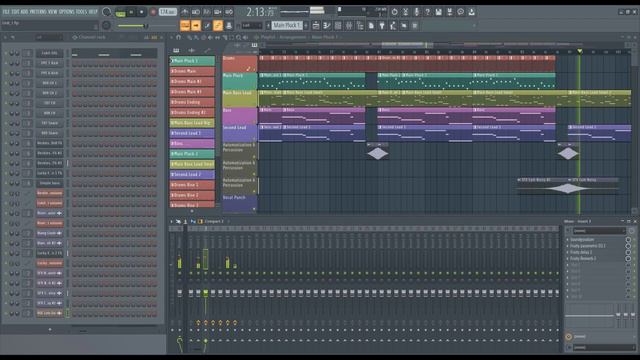This screenshot has width=640, height=360.
Task: Open the TOOLS menu
Action: [x=81, y=12]
